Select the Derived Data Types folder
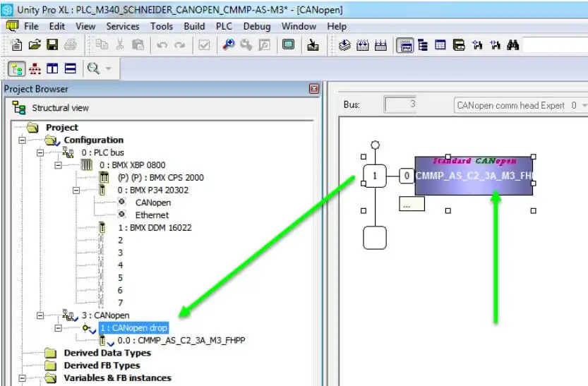The height and width of the screenshot is (386, 588). point(107,353)
